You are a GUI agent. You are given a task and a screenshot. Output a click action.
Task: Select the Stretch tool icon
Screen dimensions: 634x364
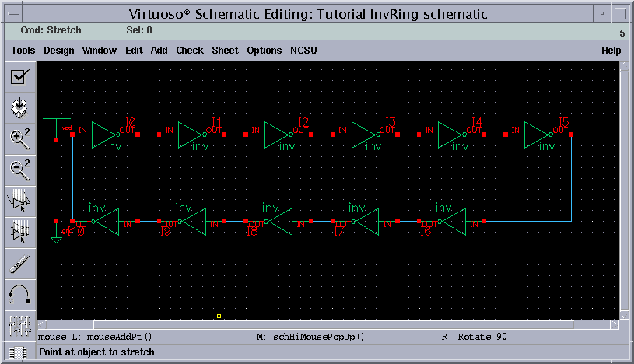[x=20, y=201]
